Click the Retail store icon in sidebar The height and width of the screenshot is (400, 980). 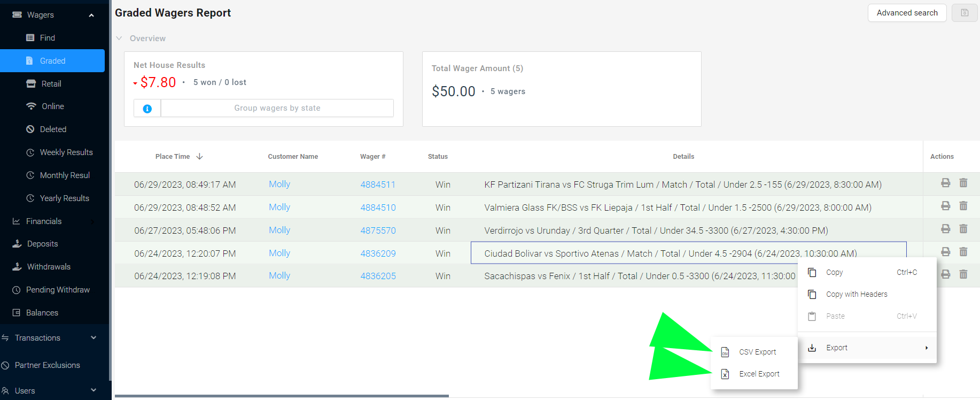(31, 83)
